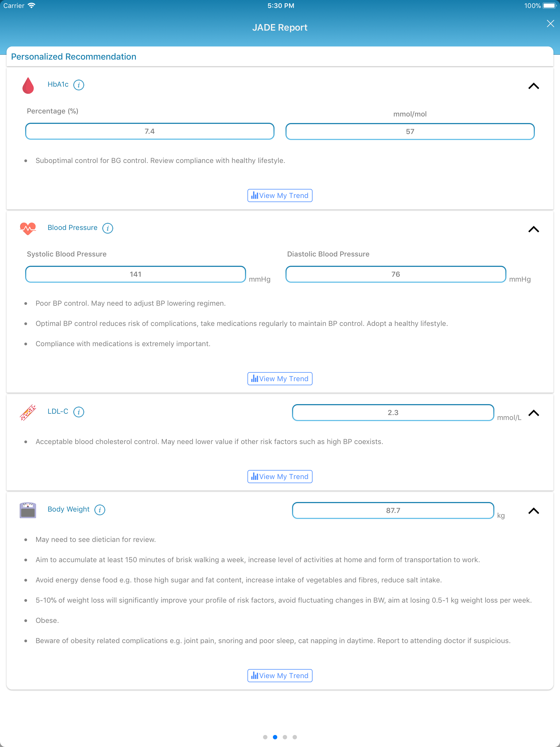The height and width of the screenshot is (747, 560).
Task: View trend for LDL-C readings
Action: 280,477
